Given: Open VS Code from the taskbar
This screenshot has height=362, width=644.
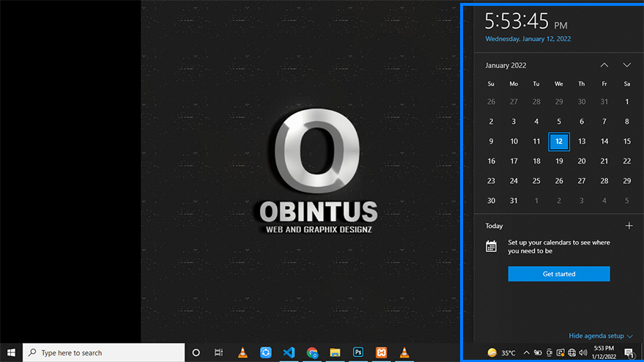Looking at the screenshot, I should coord(289,352).
